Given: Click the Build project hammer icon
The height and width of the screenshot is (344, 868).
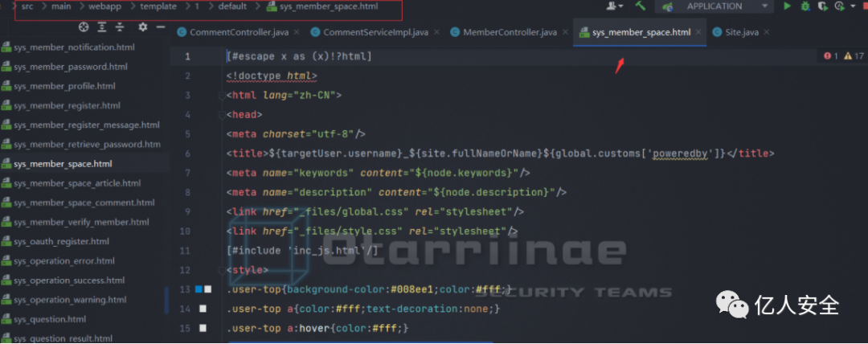Looking at the screenshot, I should pyautogui.click(x=641, y=6).
